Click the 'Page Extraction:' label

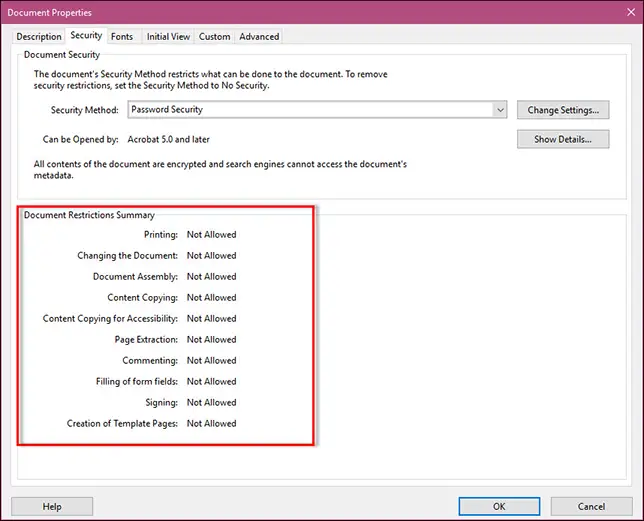click(146, 339)
